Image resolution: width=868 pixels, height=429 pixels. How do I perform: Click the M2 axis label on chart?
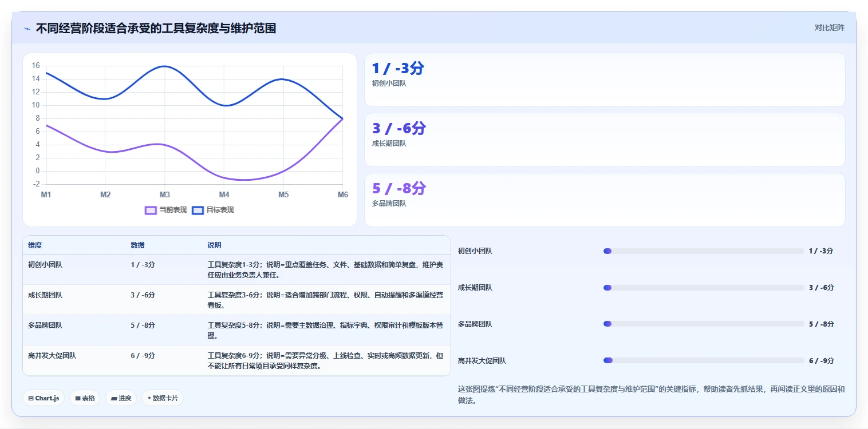105,195
